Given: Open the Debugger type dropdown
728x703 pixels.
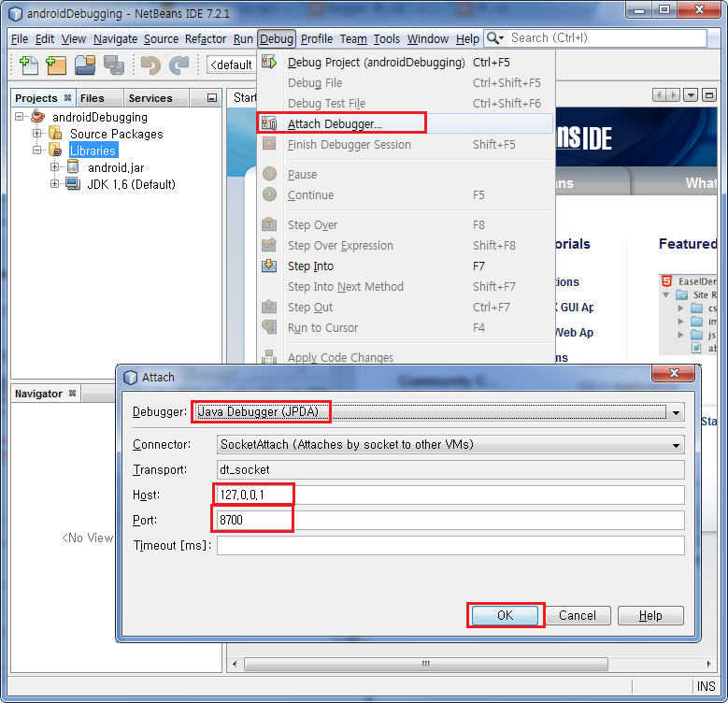Looking at the screenshot, I should pyautogui.click(x=676, y=412).
